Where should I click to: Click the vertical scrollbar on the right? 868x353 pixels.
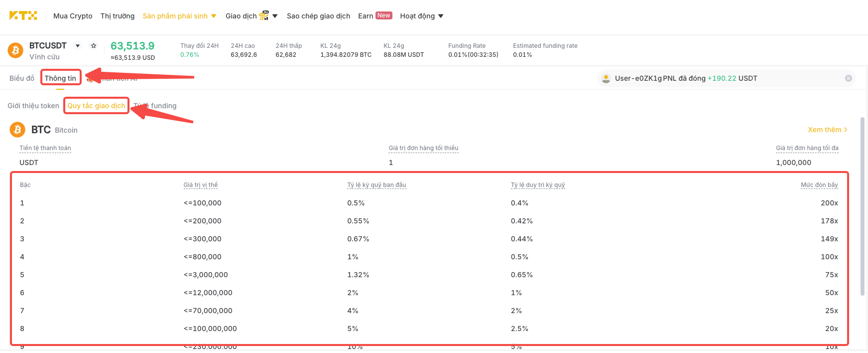863,207
